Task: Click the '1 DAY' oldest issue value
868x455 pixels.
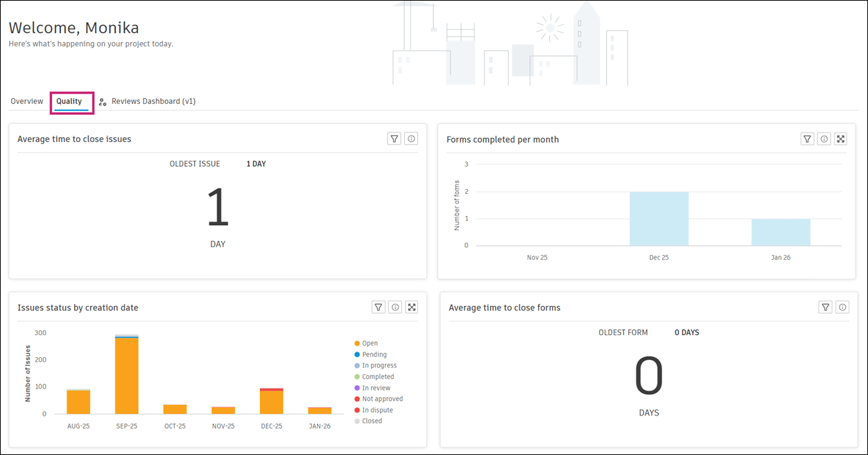Action: coord(256,164)
